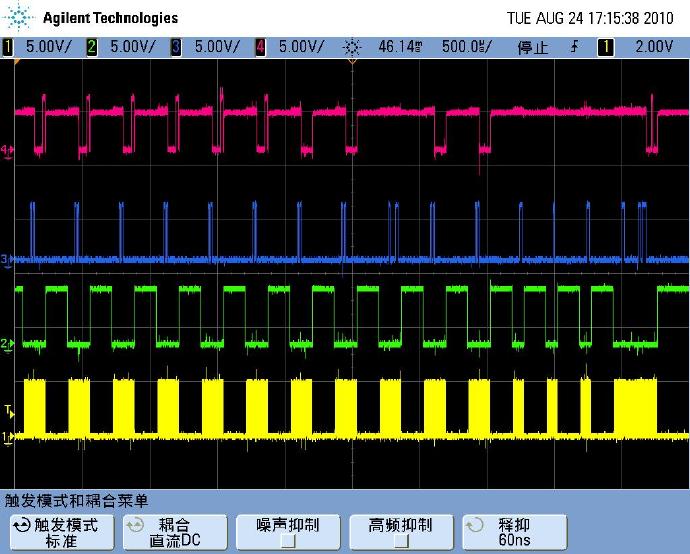690x554 pixels.
Task: Click the 46.14 delay time value
Action: tap(400, 47)
